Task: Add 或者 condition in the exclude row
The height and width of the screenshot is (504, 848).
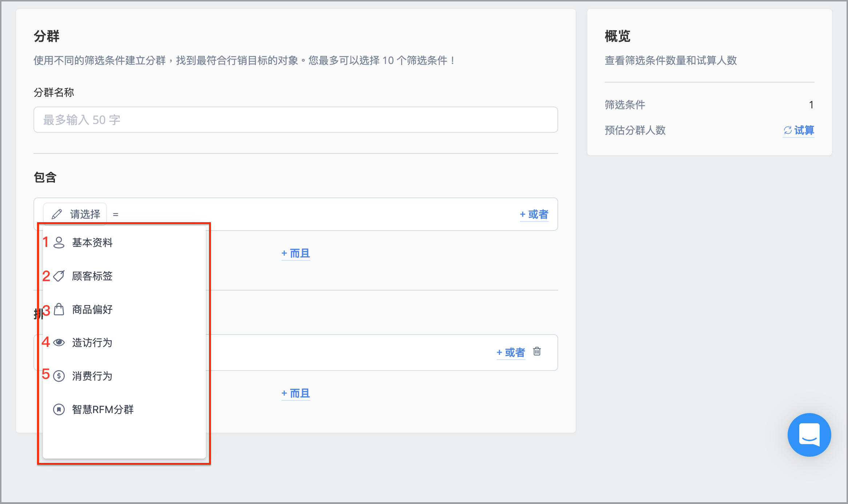Action: pos(511,352)
